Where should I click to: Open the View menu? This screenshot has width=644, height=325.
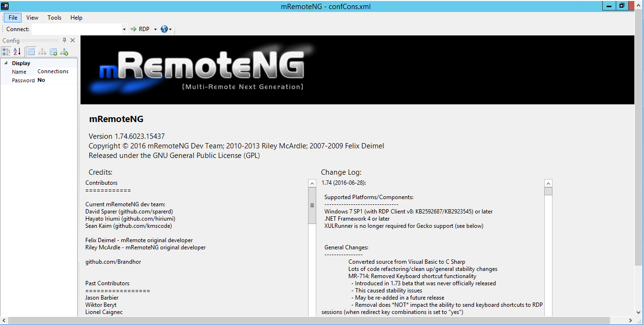(33, 18)
